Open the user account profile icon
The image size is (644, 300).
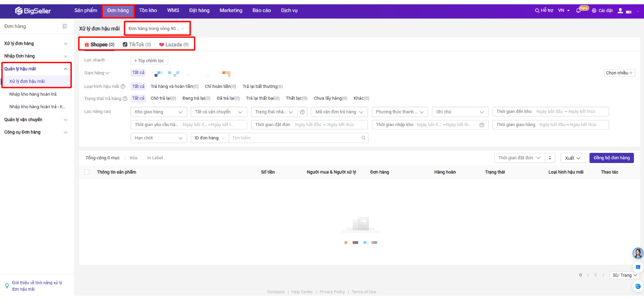620,11
